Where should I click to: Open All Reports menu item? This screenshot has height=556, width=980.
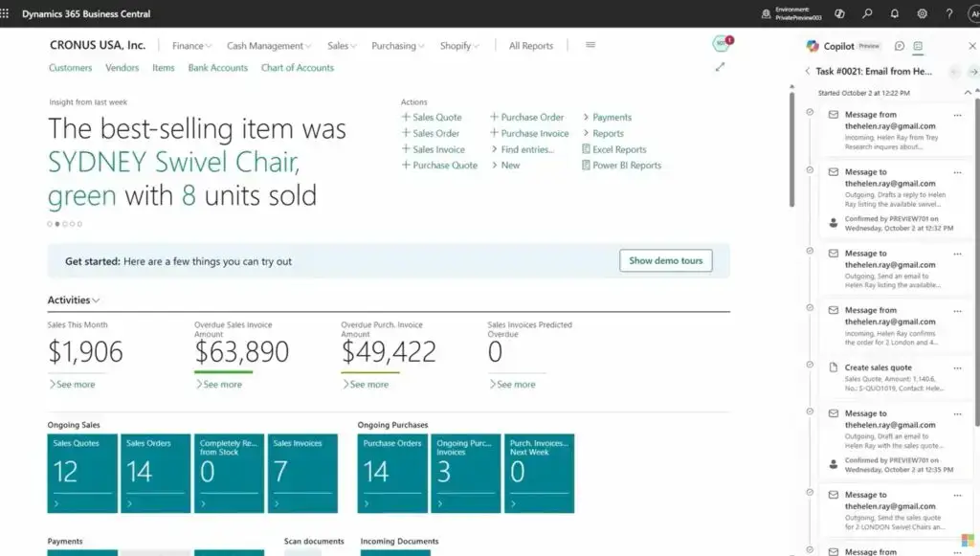click(x=530, y=46)
